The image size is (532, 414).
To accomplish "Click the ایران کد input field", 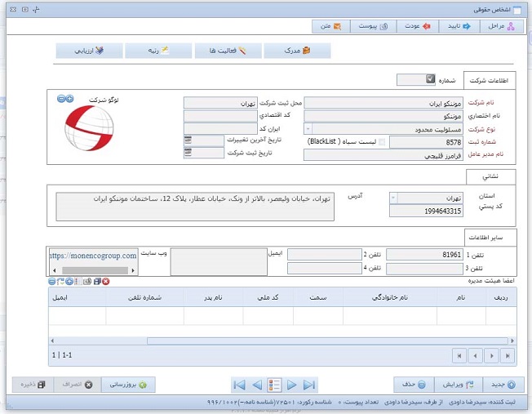I will [220, 129].
